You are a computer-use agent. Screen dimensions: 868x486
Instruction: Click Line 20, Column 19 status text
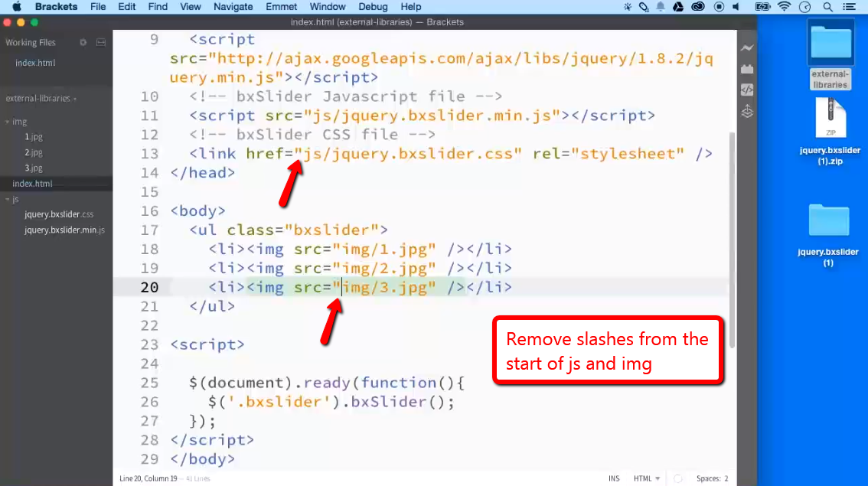coord(148,478)
